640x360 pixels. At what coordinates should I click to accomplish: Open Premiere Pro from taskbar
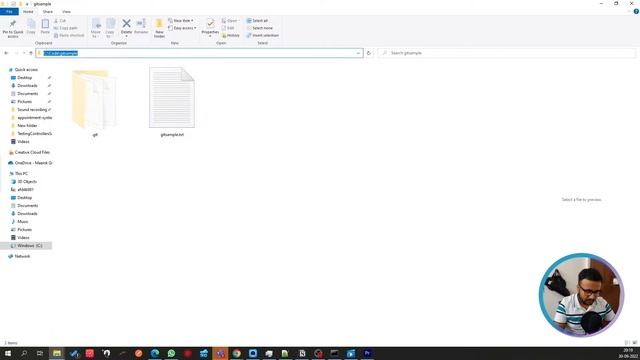pyautogui.click(x=367, y=353)
